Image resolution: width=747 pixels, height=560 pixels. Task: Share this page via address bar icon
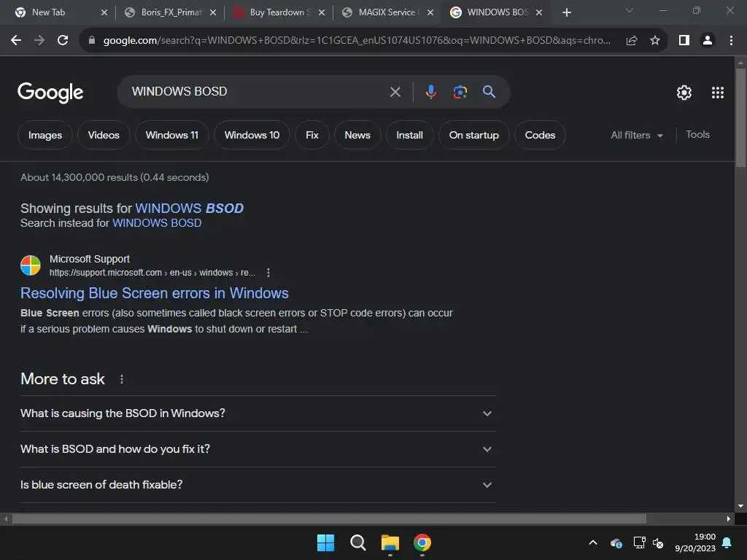(632, 41)
